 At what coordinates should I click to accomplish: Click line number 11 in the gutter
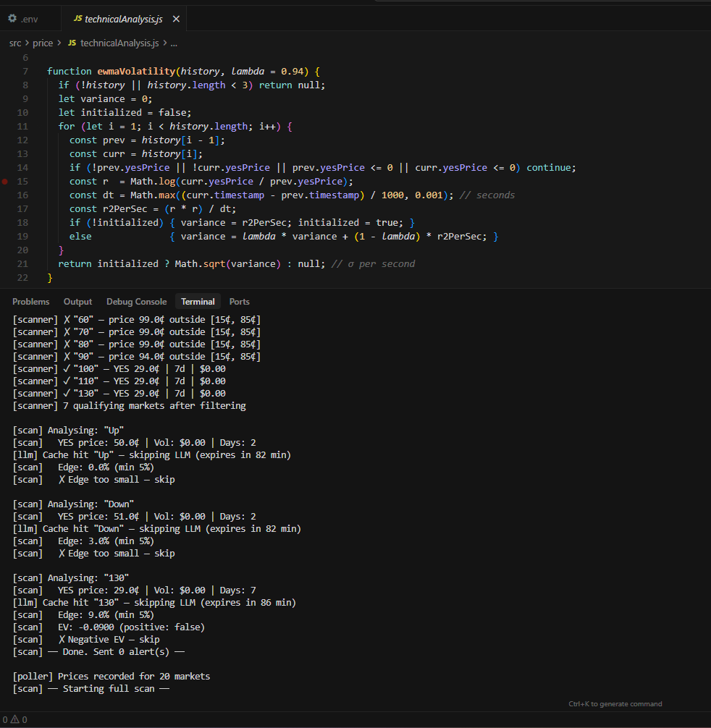(x=22, y=127)
